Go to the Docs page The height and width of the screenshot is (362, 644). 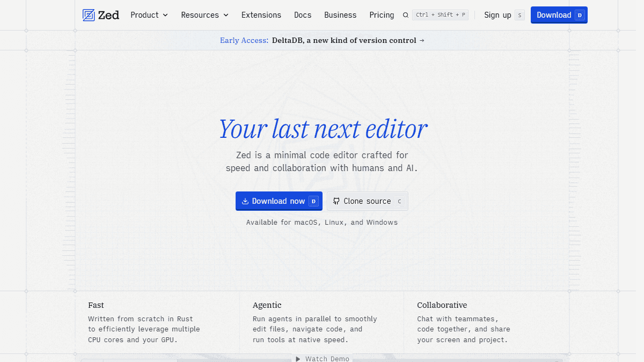[x=303, y=15]
